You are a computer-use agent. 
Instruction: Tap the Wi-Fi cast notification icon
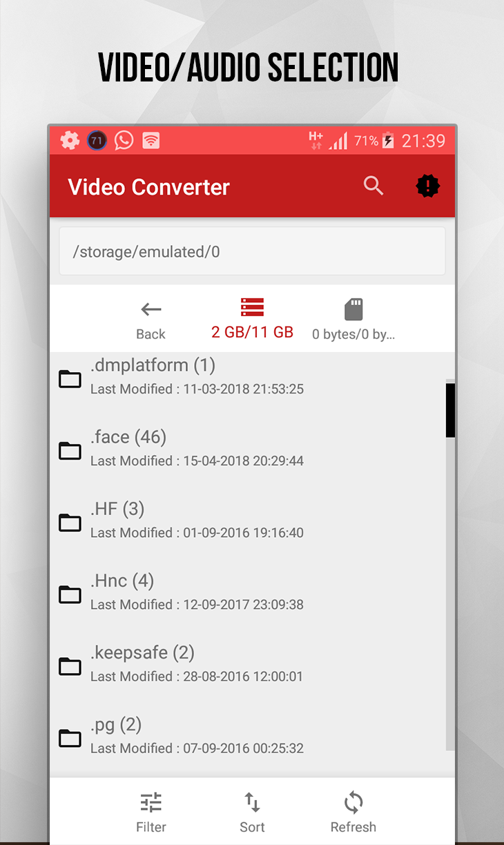tap(151, 141)
